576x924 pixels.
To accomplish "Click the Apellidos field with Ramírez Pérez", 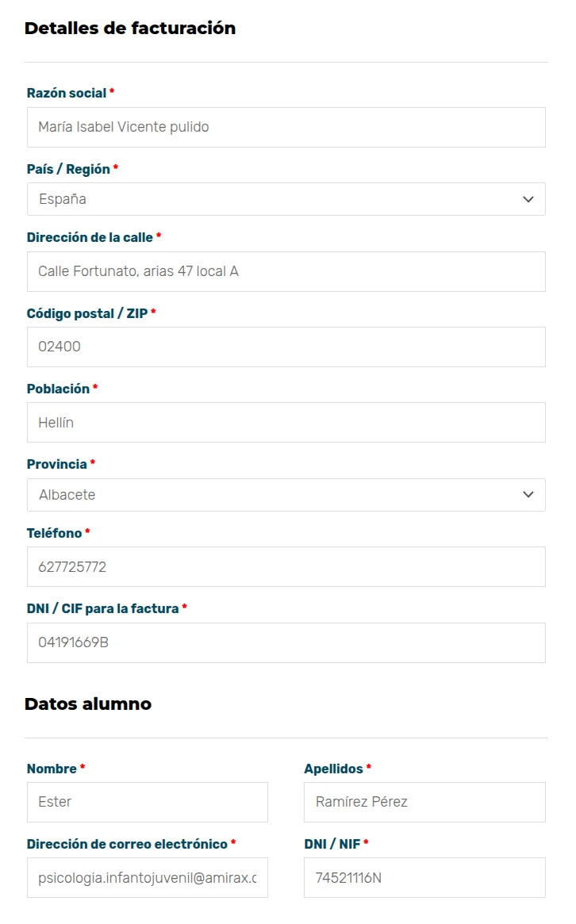I will [424, 802].
